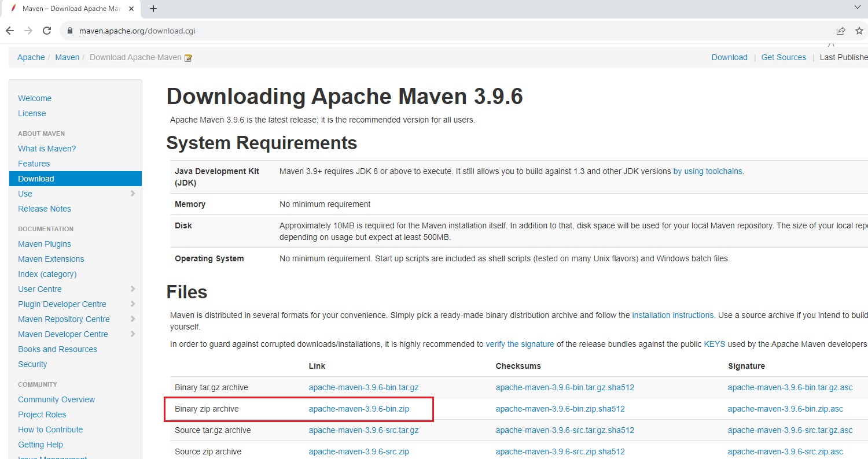Screen dimensions: 868x459
Task: Open apache-maven-3.9.6-src.tar.gz.sha512 checksum
Action: [565, 430]
